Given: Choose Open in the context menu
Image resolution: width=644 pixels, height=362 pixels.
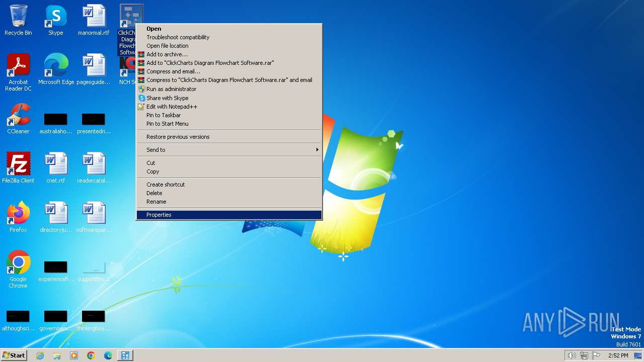Looking at the screenshot, I should (x=229, y=29).
